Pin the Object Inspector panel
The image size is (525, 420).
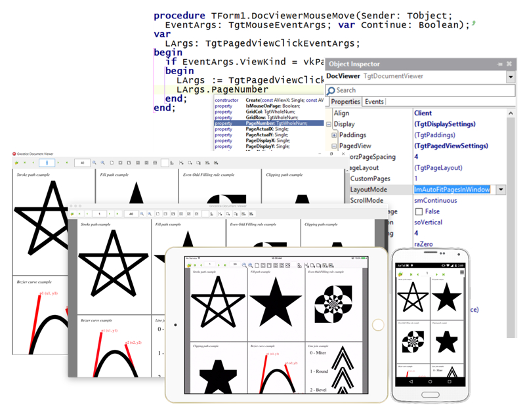point(500,64)
